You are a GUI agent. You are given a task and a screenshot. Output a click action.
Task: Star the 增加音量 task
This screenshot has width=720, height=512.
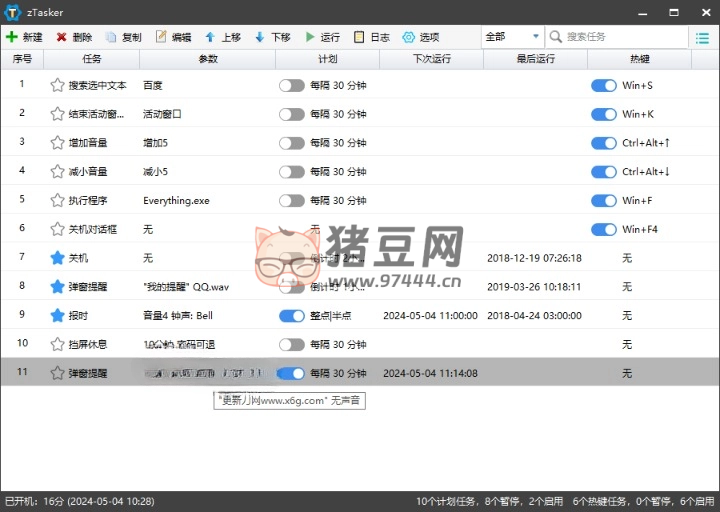click(57, 143)
